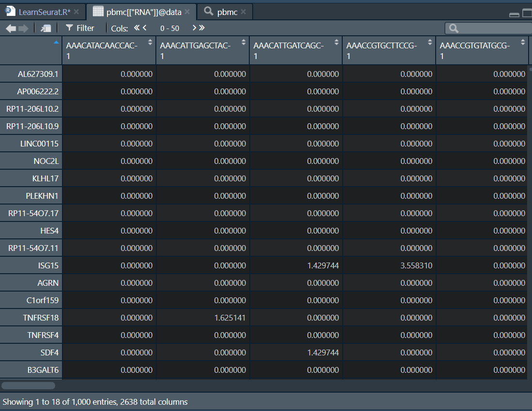This screenshot has height=411, width=532.
Task: Select the LINC00115 row label
Action: point(39,144)
